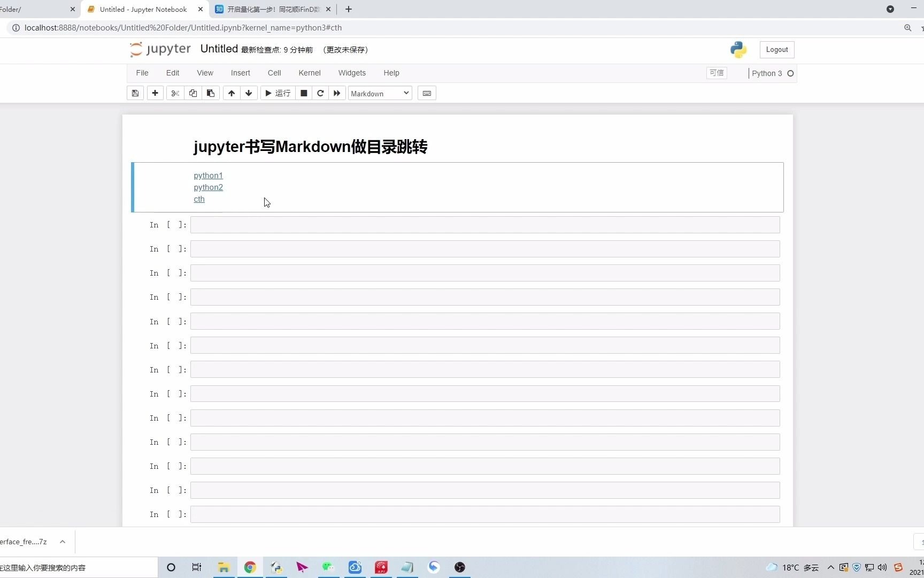Open OBS Studio from the taskbar

pyautogui.click(x=460, y=567)
